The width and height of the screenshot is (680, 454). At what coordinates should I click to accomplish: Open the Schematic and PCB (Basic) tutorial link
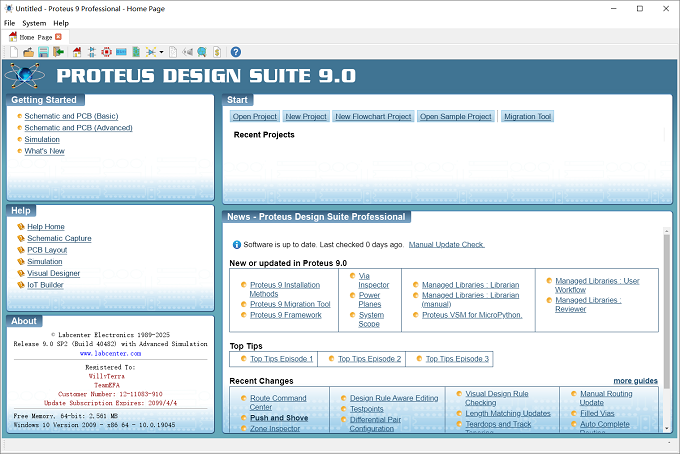pyautogui.click(x=71, y=116)
